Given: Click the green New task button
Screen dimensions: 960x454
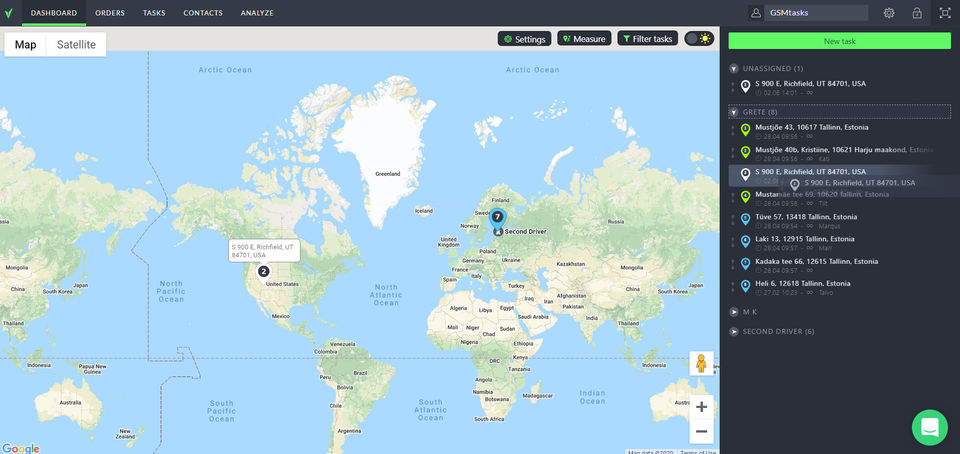Looking at the screenshot, I should pyautogui.click(x=839, y=41).
